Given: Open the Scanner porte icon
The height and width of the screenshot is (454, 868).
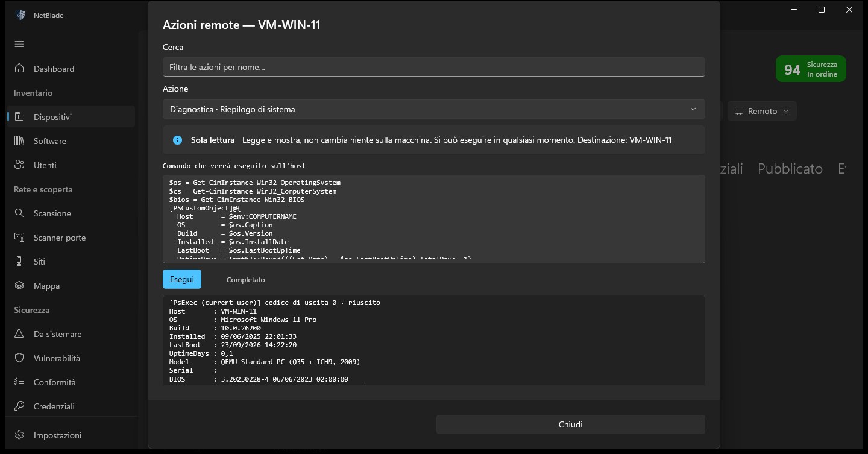Looking at the screenshot, I should point(19,237).
